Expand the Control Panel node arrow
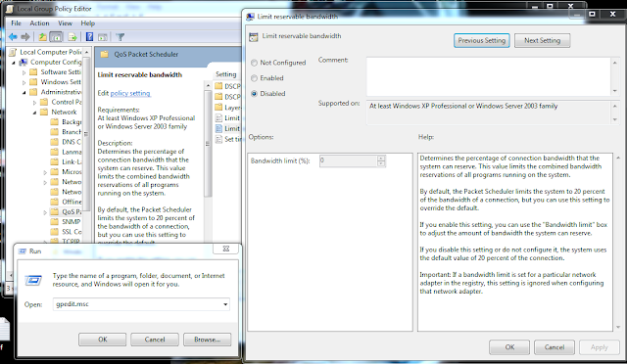Image resolution: width=627 pixels, height=364 pixels. click(34, 103)
